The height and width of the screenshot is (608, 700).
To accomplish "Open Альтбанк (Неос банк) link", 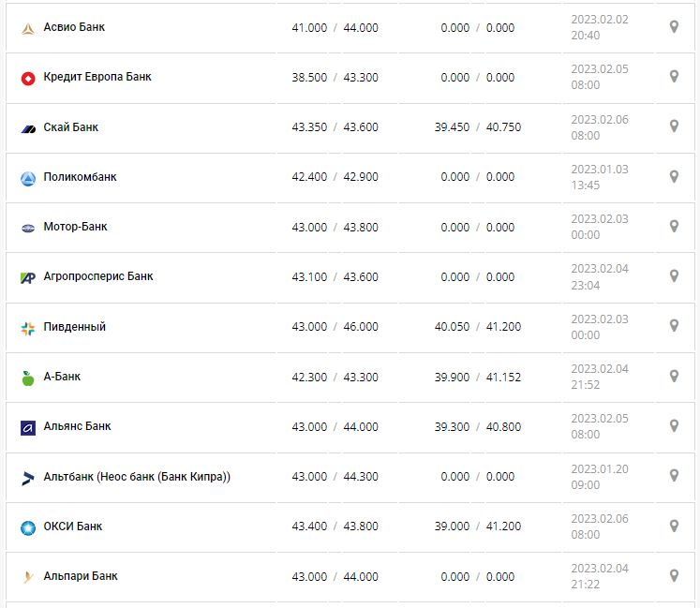I will click(137, 476).
